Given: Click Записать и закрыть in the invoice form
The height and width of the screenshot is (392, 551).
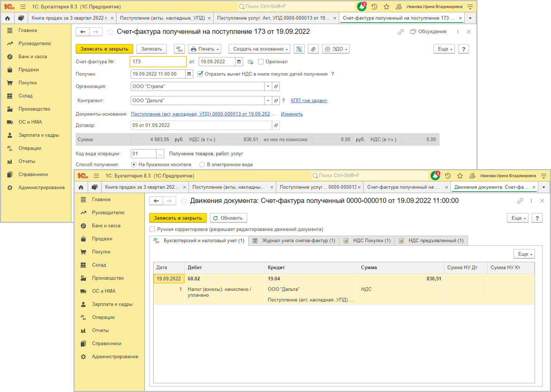Looking at the screenshot, I should click(104, 49).
